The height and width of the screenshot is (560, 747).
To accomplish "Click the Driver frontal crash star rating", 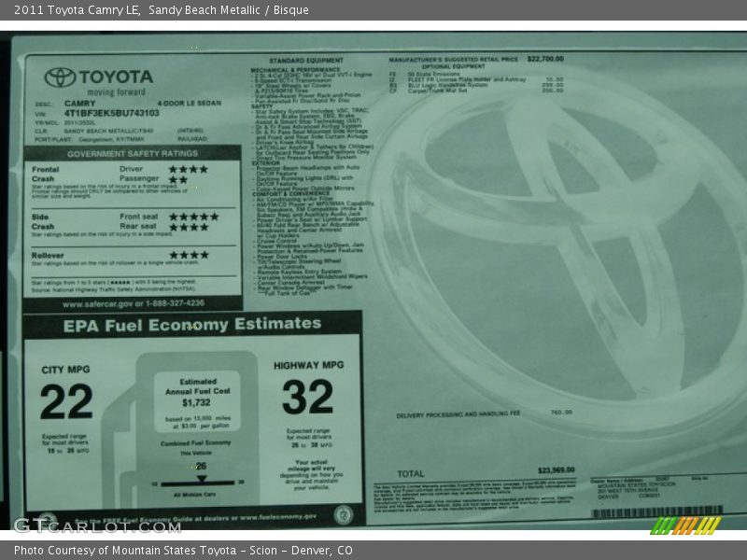I will [189, 169].
